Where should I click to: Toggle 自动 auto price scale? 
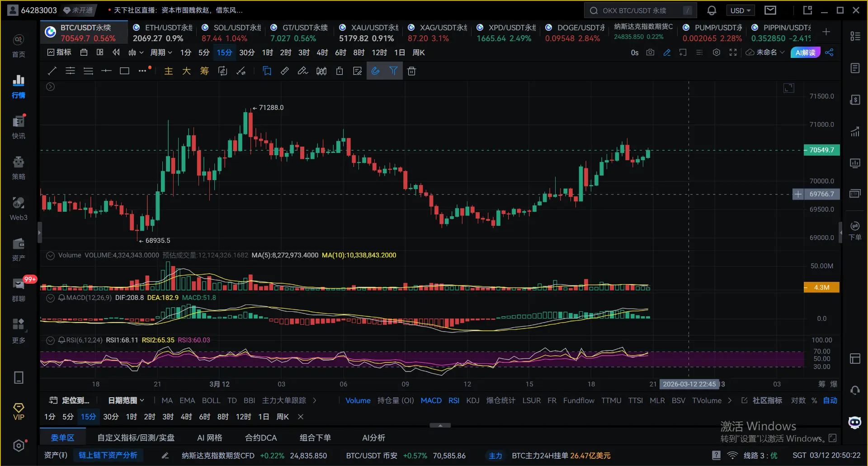click(830, 400)
